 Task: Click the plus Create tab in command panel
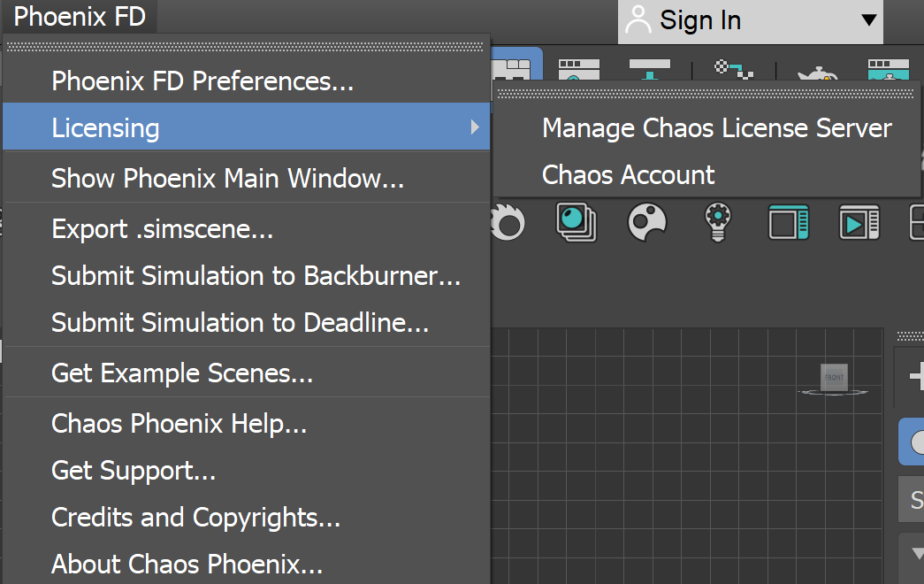[916, 376]
